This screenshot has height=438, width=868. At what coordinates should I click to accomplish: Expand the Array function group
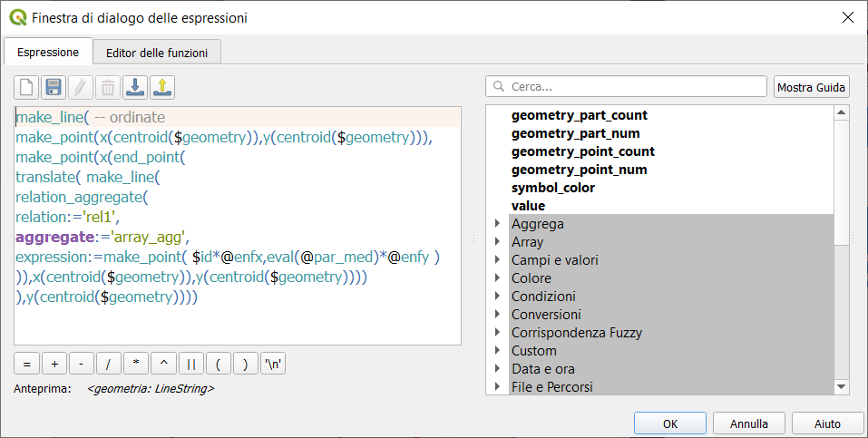497,242
